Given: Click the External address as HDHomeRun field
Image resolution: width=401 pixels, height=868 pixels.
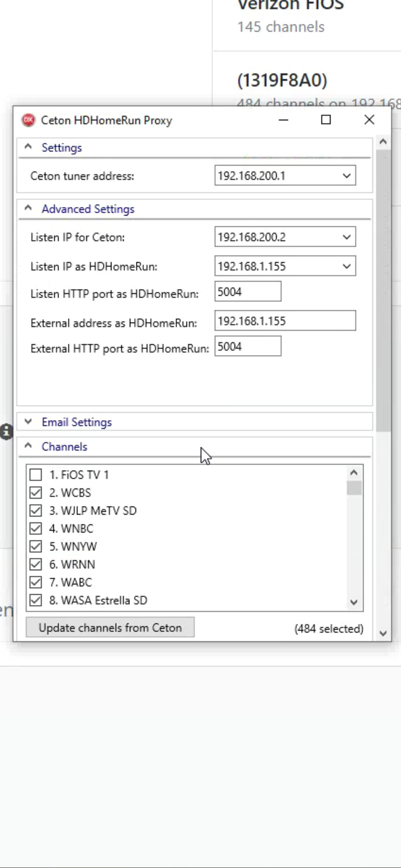Looking at the screenshot, I should pyautogui.click(x=285, y=321).
